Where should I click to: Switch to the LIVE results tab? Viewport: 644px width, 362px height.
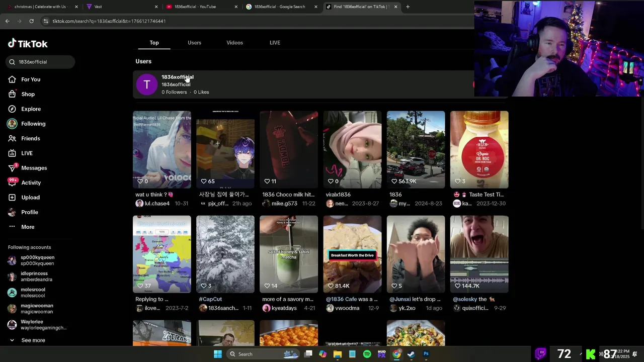click(x=275, y=43)
